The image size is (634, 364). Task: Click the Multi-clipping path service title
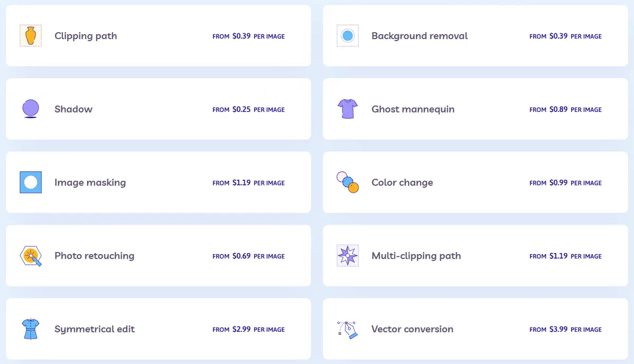click(416, 256)
